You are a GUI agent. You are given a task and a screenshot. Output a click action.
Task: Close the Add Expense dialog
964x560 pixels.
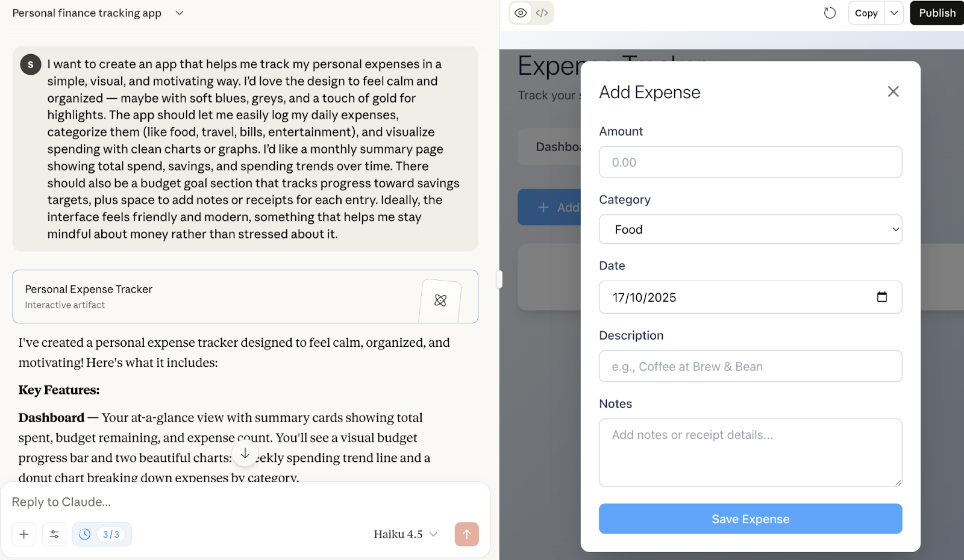893,92
